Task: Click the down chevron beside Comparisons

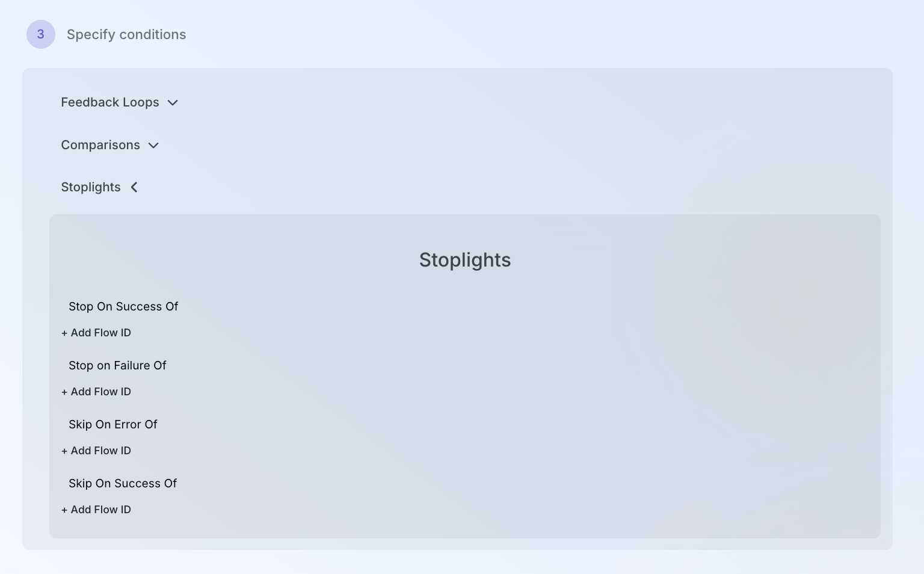Action: (153, 146)
